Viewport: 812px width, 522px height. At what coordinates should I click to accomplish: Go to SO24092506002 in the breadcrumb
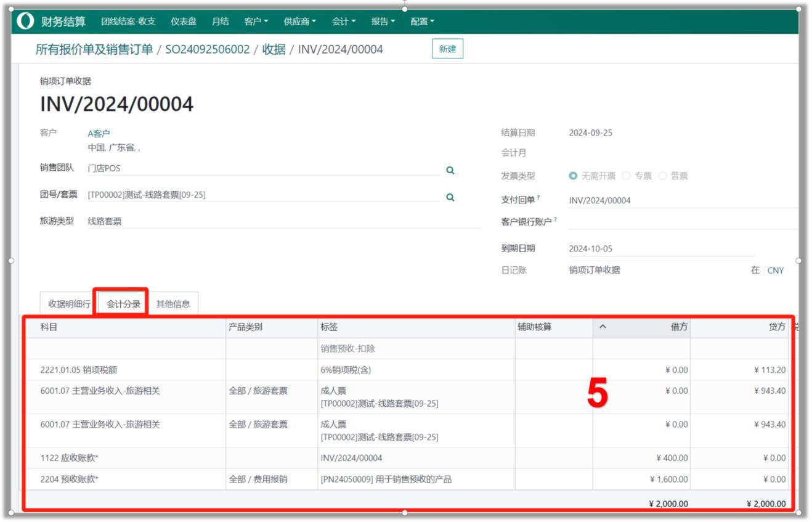pos(208,50)
